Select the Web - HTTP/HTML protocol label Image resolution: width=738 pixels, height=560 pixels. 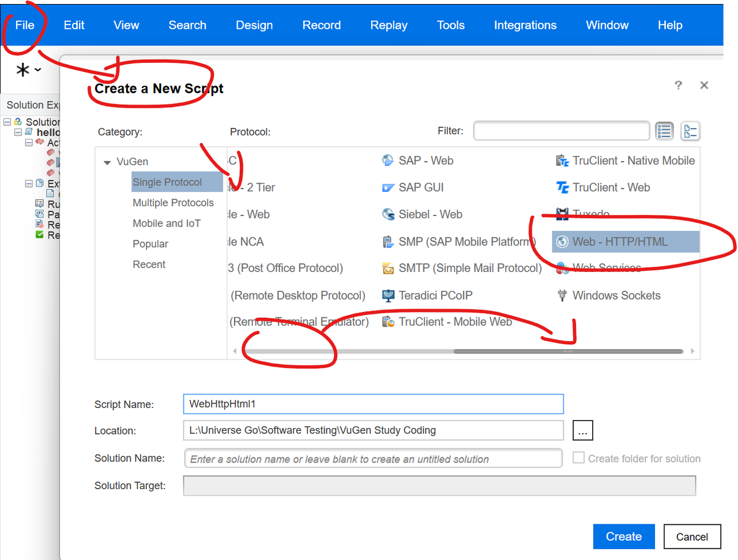[620, 242]
